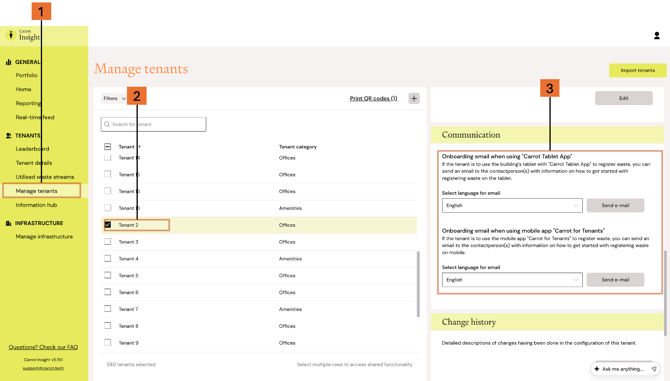Check the Tenant 4 checkbox
This screenshot has width=670, height=381.
coord(108,258)
